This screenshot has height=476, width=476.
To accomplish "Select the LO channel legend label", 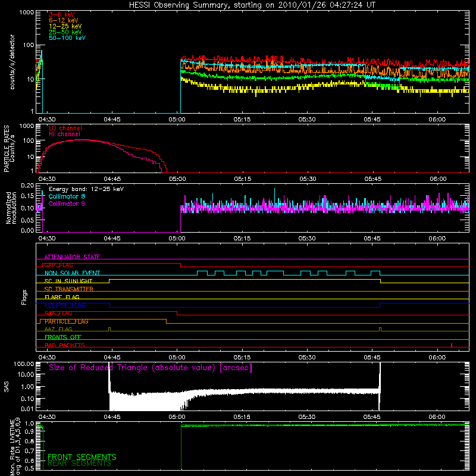I will (x=65, y=128).
